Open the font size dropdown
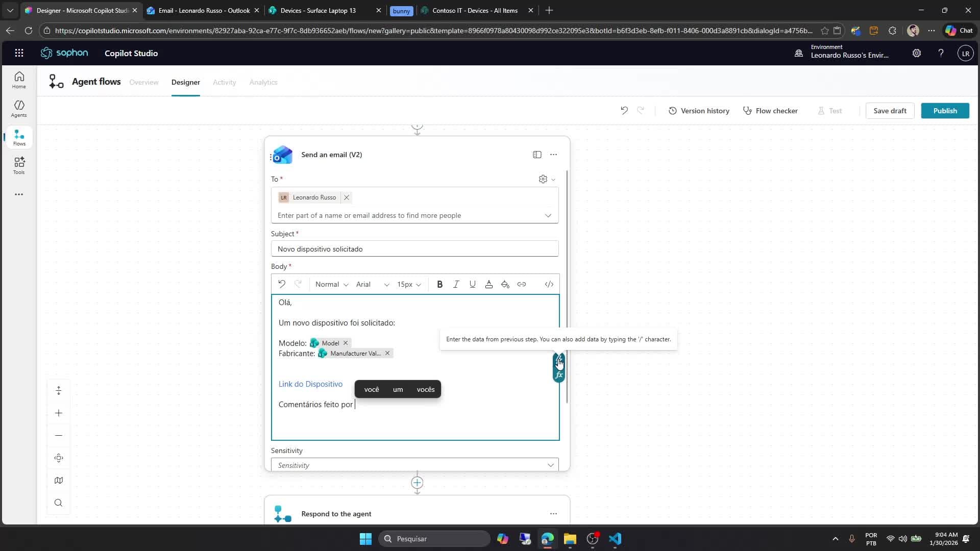Image resolution: width=980 pixels, height=551 pixels. tap(409, 284)
